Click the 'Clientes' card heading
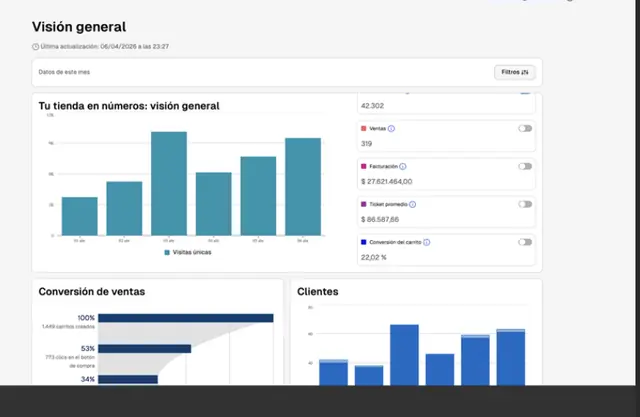Viewport: 640px width, 417px height. [318, 292]
